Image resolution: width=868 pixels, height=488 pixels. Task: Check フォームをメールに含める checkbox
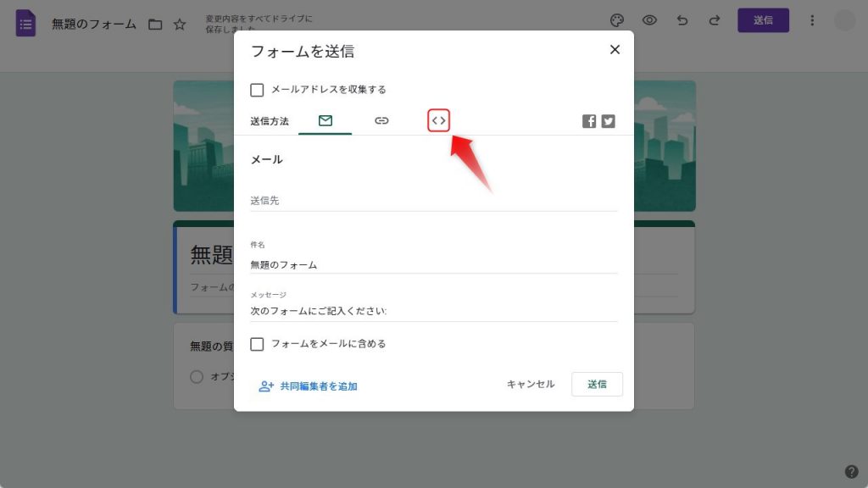257,344
